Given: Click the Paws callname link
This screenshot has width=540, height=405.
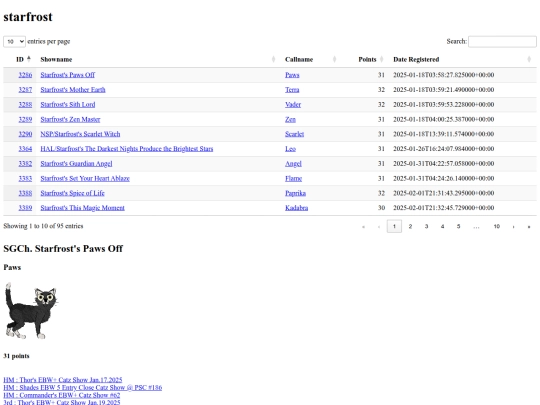Looking at the screenshot, I should [x=292, y=75].
